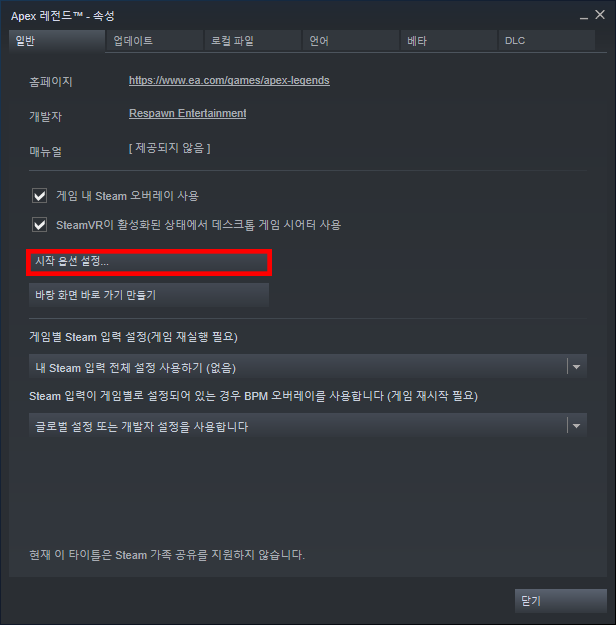The width and height of the screenshot is (616, 625).
Task: Click arrow of 글로벌 설정 BPM overlay combo
Action: [577, 426]
